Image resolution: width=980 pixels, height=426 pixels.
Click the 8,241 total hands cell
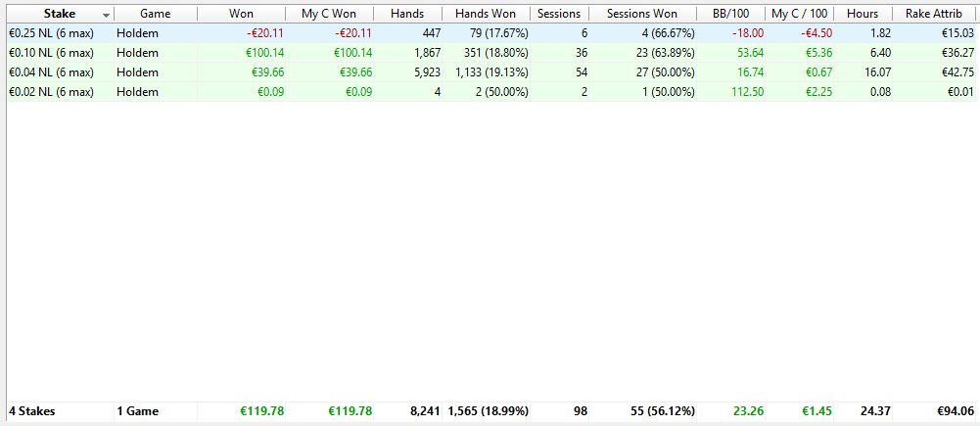point(426,411)
